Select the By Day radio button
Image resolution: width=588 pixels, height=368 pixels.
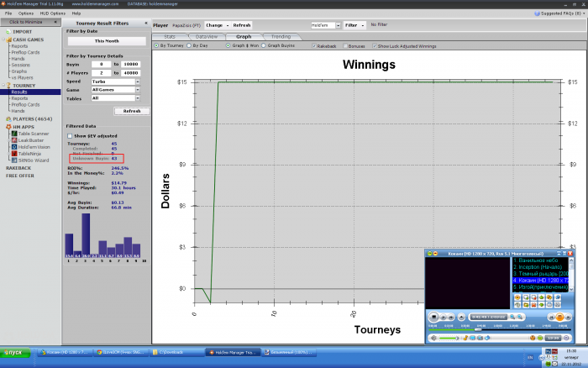pos(189,45)
